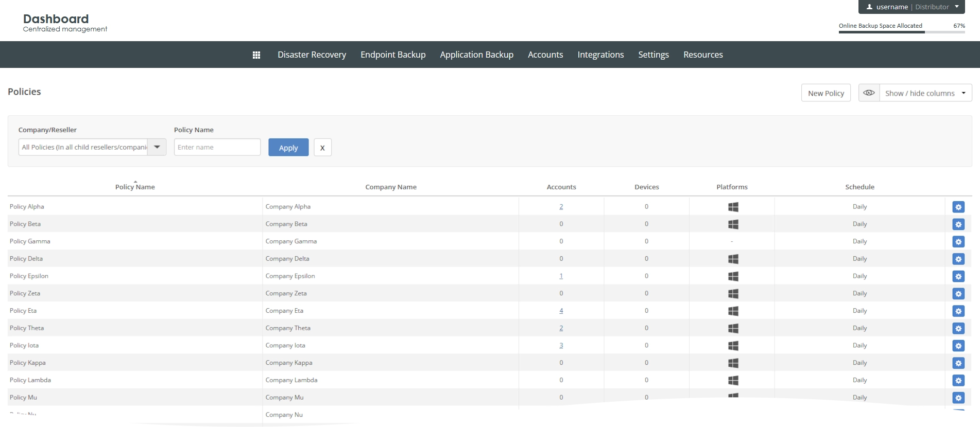Viewport: 980px width, 427px height.
Task: Toggle the eye column visibility button
Action: click(869, 93)
